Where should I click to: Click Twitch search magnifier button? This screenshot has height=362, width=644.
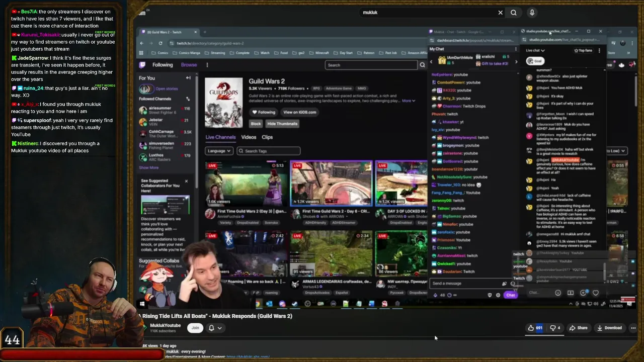[x=422, y=65]
